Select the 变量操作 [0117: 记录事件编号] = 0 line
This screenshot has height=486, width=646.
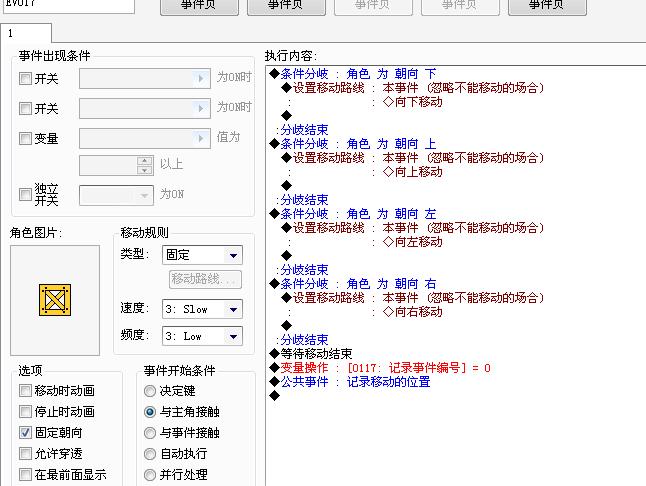tap(380, 368)
